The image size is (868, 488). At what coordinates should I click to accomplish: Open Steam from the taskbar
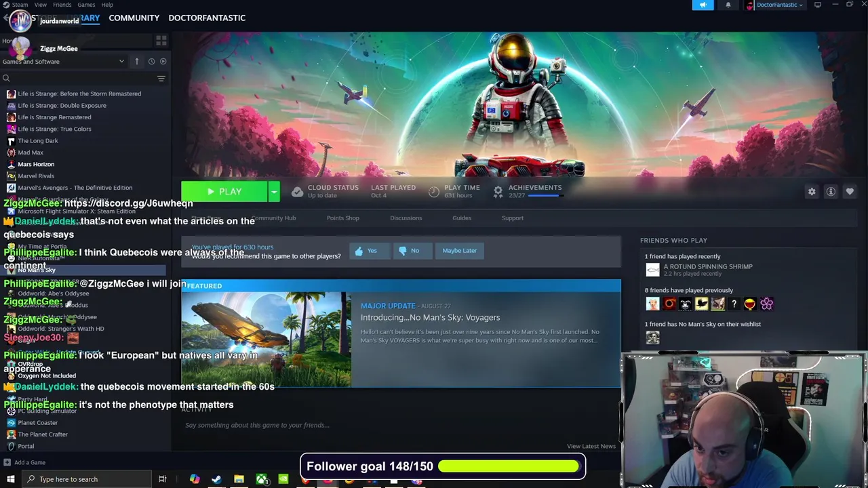pyautogui.click(x=216, y=479)
